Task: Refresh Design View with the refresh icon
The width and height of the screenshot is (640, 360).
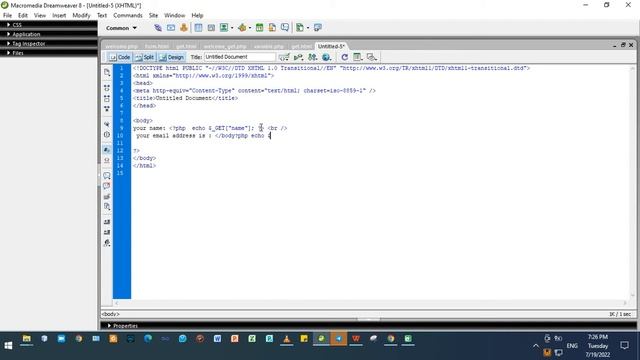Action: coord(344,57)
